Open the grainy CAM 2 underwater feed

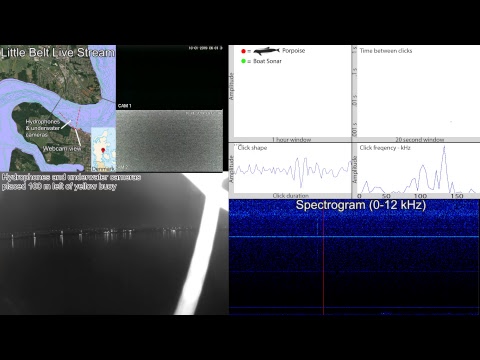tap(169, 141)
